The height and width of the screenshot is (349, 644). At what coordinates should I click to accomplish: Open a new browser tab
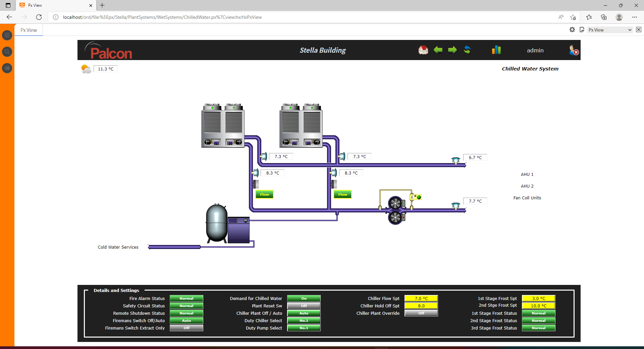(102, 5)
